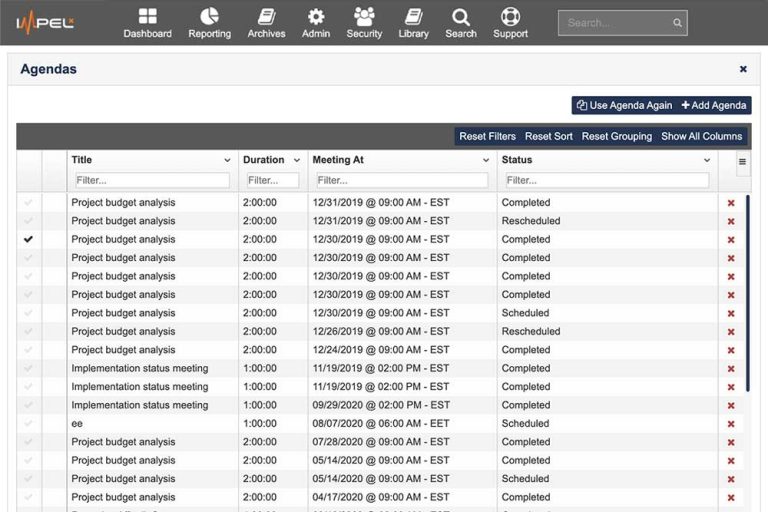The image size is (768, 512).
Task: Click the Add Agenda button
Action: pyautogui.click(x=714, y=105)
